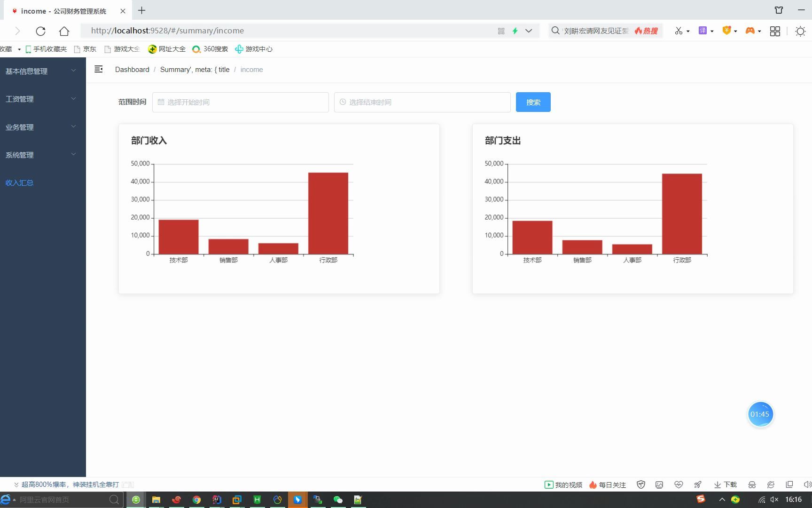Image resolution: width=812 pixels, height=508 pixels.
Task: Open the scissors screenshot tool
Action: pos(679,31)
